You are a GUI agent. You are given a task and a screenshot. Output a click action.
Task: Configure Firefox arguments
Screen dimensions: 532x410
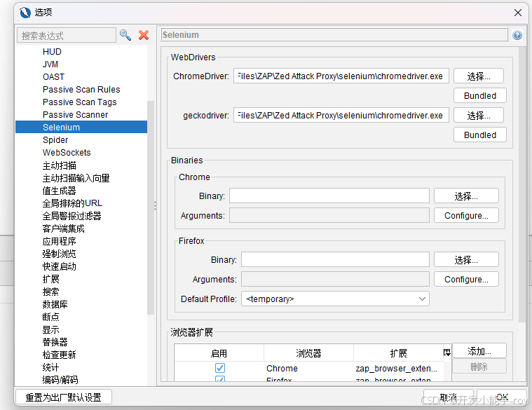point(466,279)
